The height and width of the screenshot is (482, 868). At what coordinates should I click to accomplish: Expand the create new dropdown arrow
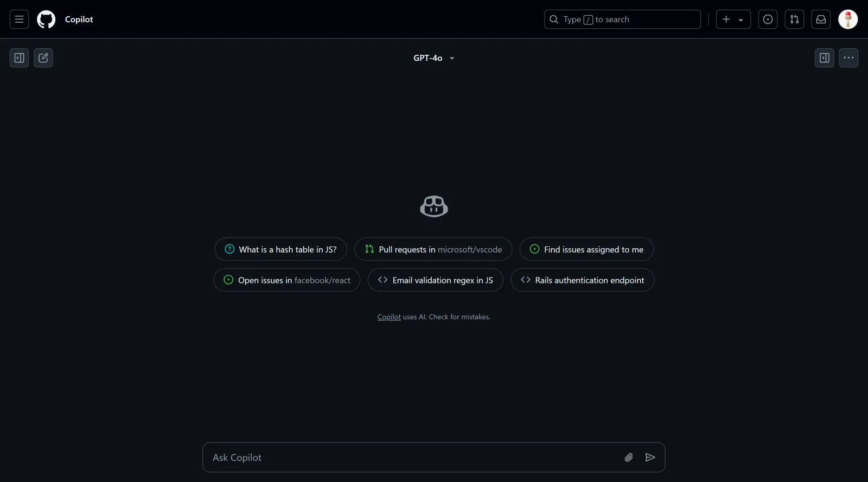pyautogui.click(x=742, y=19)
